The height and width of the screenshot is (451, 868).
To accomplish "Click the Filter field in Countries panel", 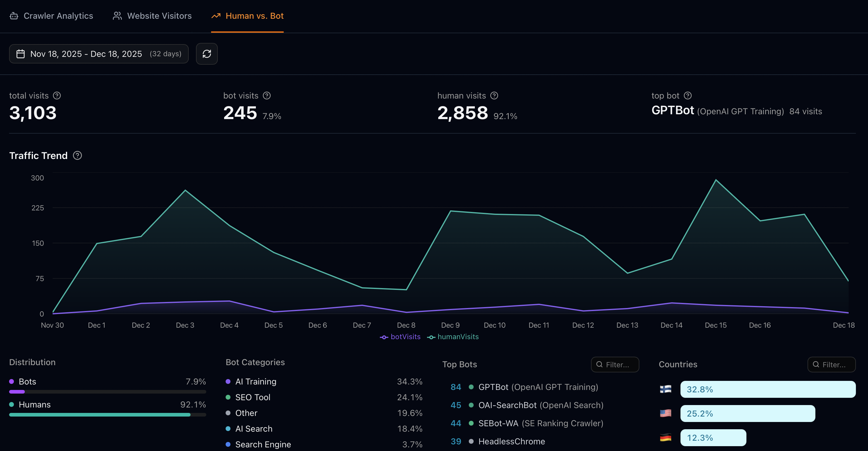I will (x=831, y=365).
